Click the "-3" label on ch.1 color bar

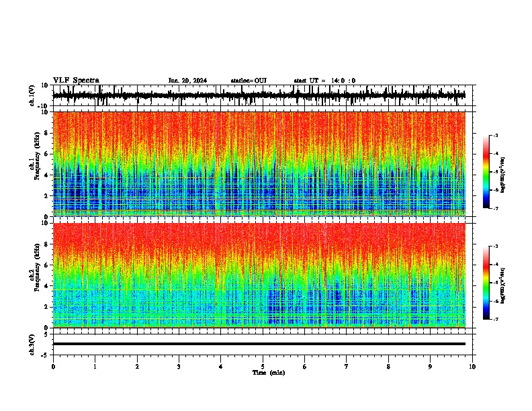tap(496, 135)
